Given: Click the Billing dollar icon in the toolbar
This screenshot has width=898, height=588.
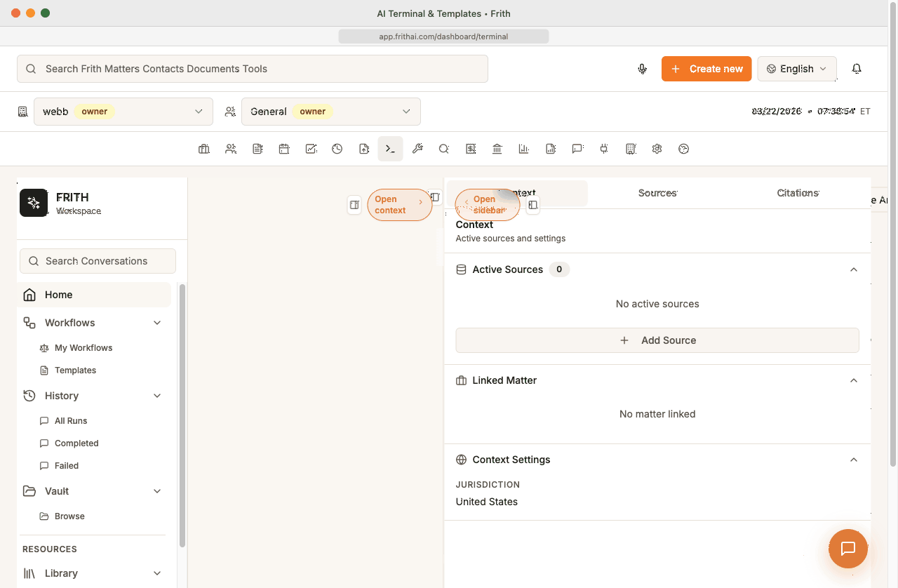Looking at the screenshot, I should (x=471, y=148).
